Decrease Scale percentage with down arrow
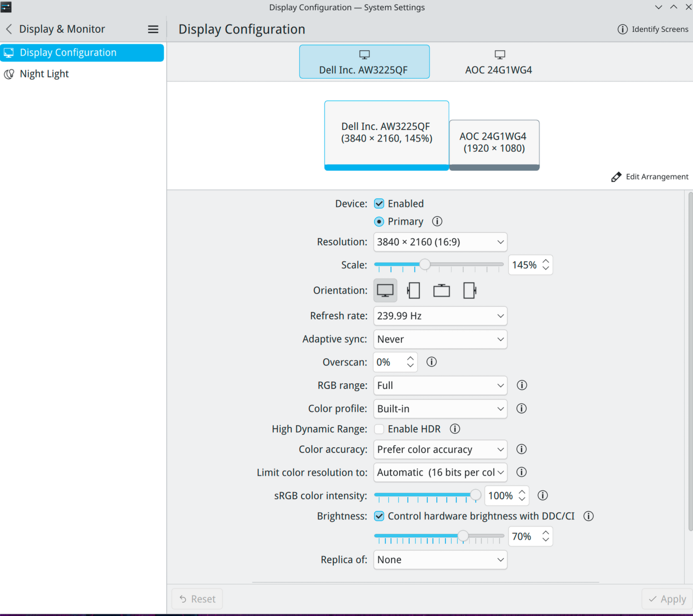 [546, 268]
